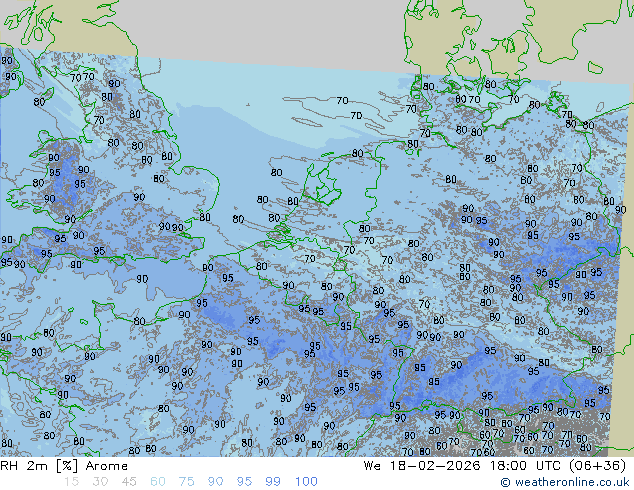Click the 'RH 2m [%] Arome' title label
634x490 pixels.
click(64, 466)
